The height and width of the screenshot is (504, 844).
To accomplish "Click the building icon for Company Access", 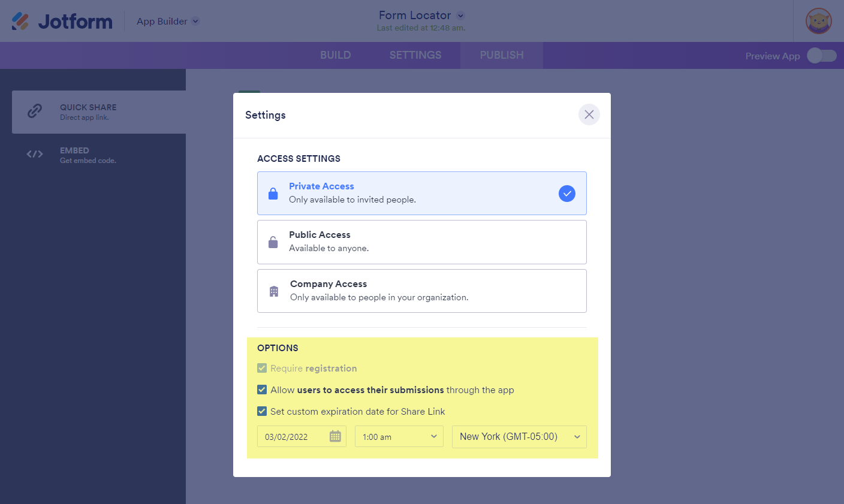I will pos(274,291).
